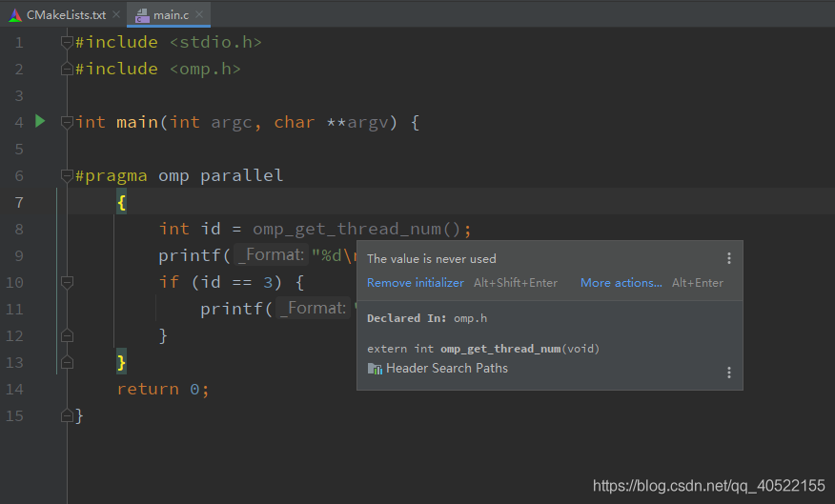Screen dimensions: 835x504
Task: Switch to the CMakeLists.txt tab
Action: [66, 15]
